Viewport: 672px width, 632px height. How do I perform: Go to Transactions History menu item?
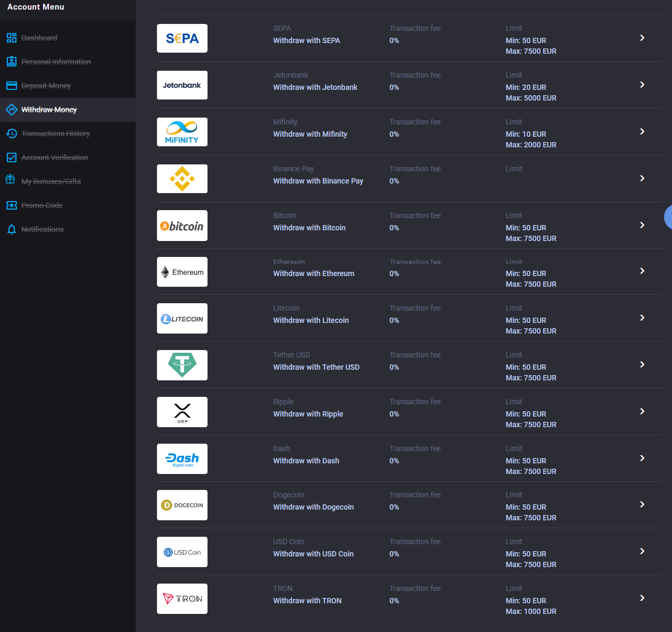55,134
